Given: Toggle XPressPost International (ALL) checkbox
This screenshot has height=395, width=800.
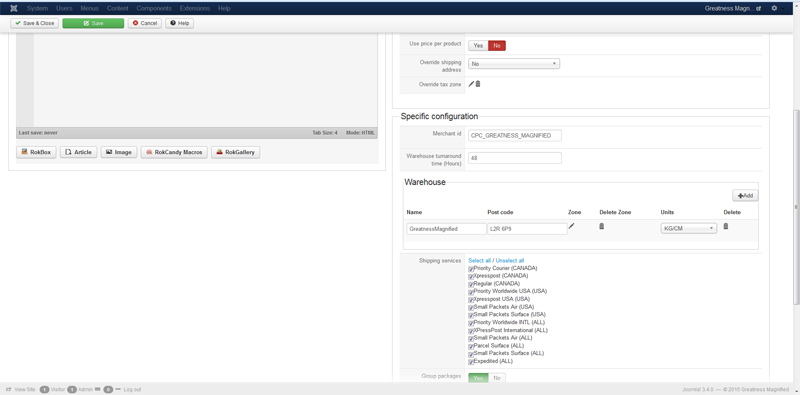Looking at the screenshot, I should coord(471,331).
